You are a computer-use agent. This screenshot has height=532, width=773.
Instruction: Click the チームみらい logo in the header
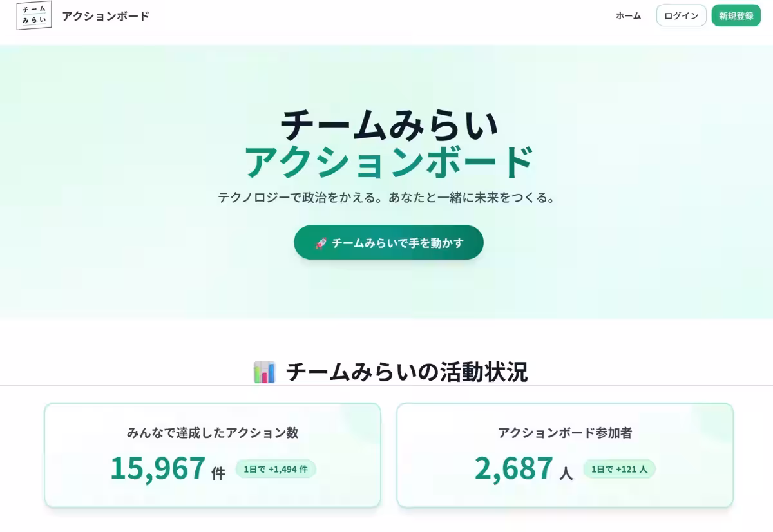34,15
